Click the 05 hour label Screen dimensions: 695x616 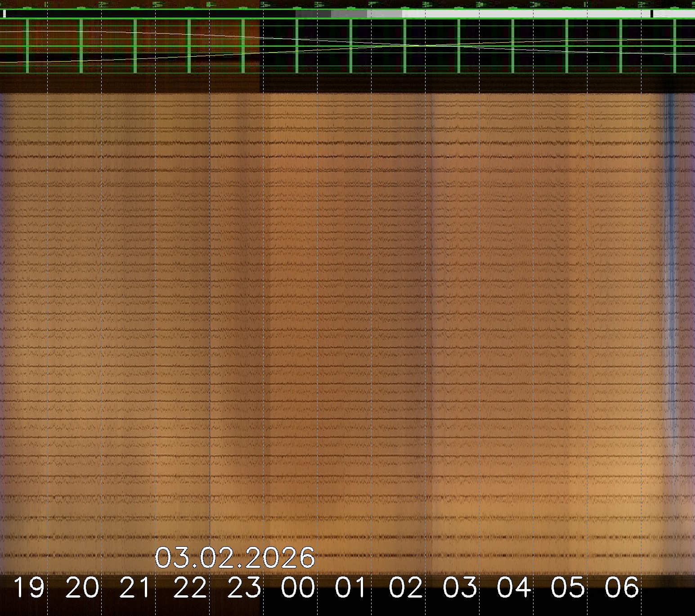pyautogui.click(x=568, y=588)
